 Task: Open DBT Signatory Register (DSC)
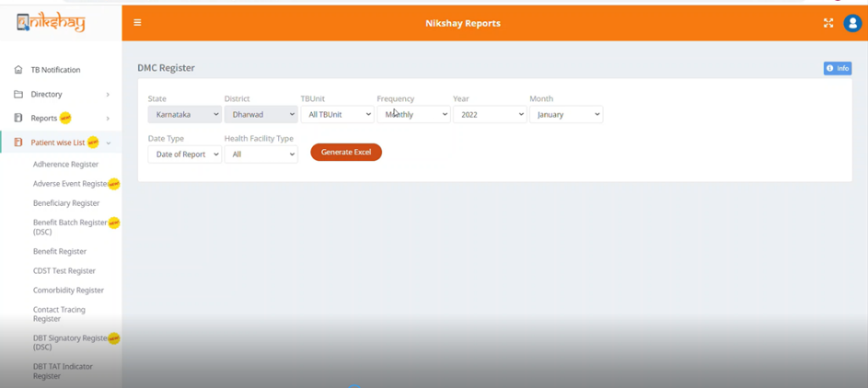(70, 342)
